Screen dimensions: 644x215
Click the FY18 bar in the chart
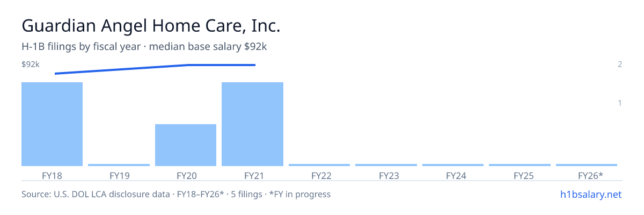(x=52, y=124)
